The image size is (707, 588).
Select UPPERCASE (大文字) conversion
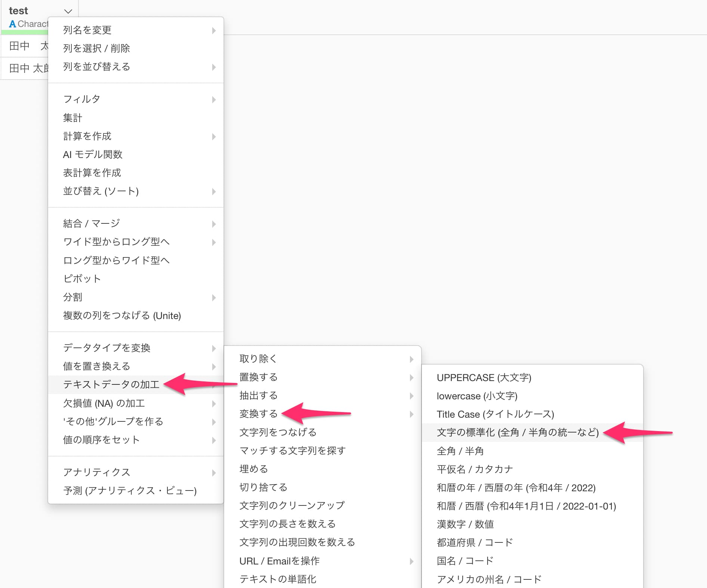coord(484,378)
